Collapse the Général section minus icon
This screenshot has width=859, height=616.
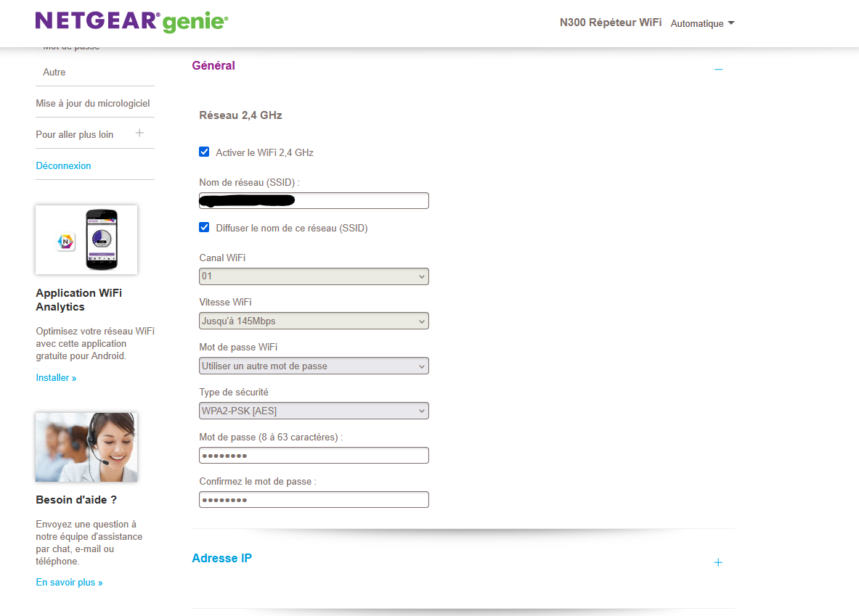click(718, 69)
